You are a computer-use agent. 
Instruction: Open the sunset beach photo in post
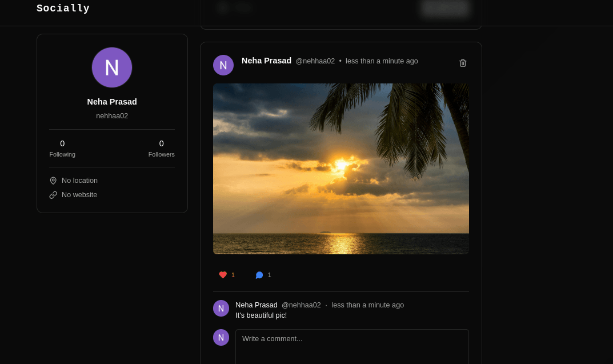pos(341,169)
